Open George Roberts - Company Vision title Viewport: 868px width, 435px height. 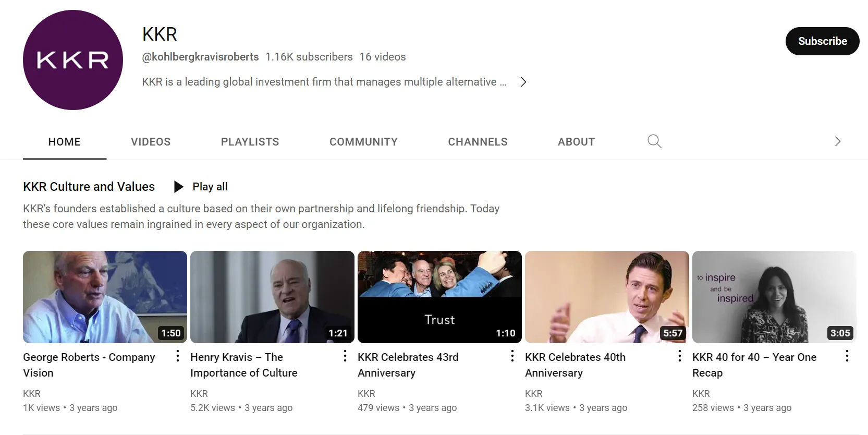point(89,365)
